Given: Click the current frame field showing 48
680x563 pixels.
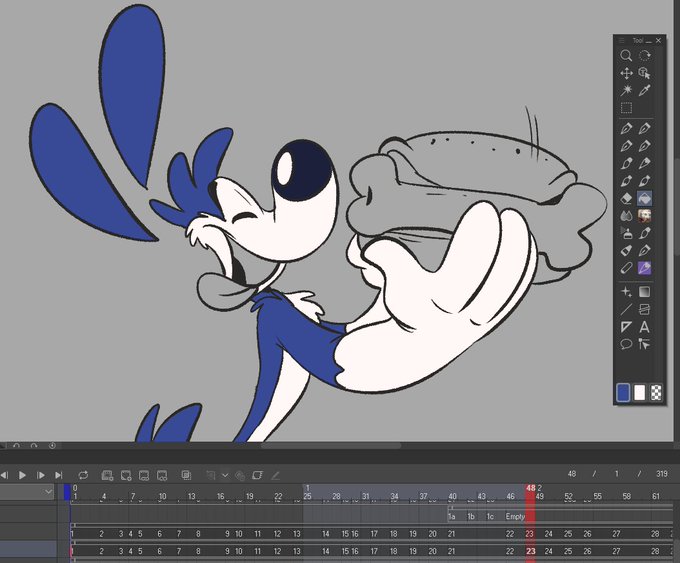Looking at the screenshot, I should [x=572, y=474].
